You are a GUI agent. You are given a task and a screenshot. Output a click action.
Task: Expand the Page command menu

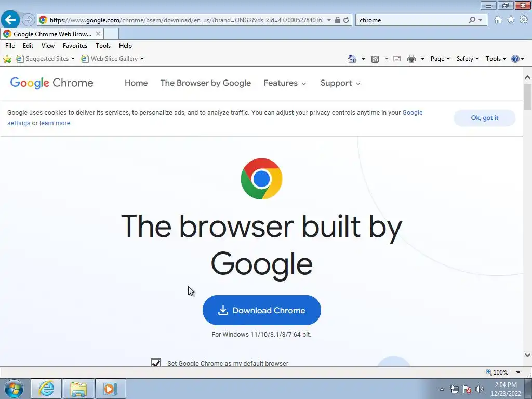pos(440,59)
